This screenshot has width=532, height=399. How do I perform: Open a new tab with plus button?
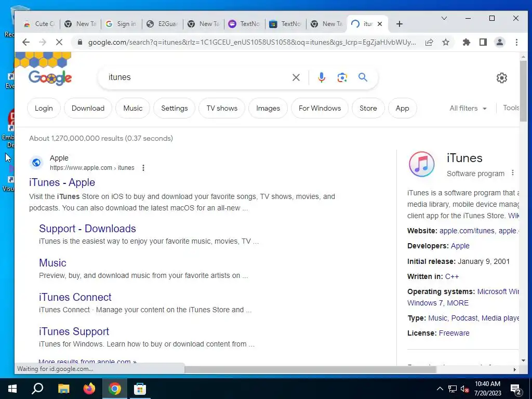[400, 24]
